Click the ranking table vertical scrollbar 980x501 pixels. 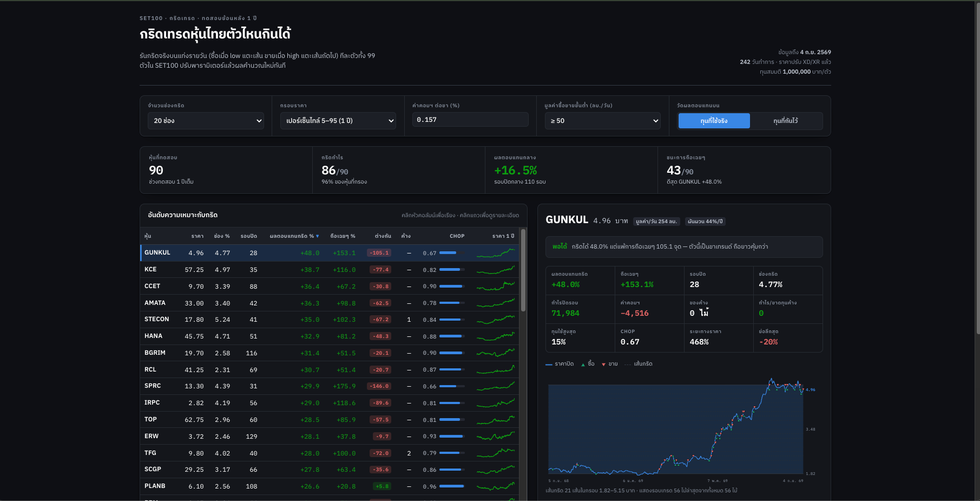coord(523,271)
